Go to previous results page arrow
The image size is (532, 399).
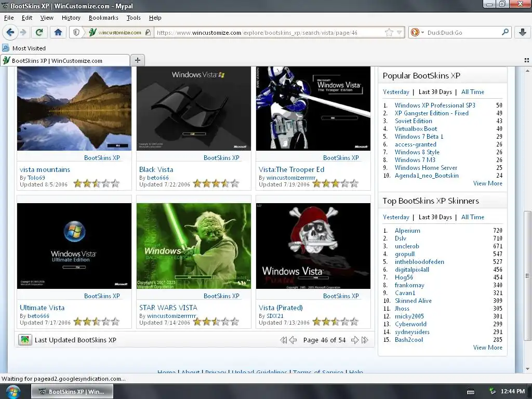pos(293,340)
